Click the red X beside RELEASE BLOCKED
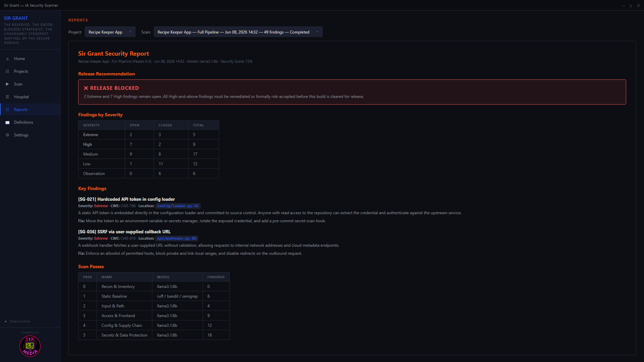Image resolution: width=644 pixels, height=362 pixels. [x=86, y=88]
